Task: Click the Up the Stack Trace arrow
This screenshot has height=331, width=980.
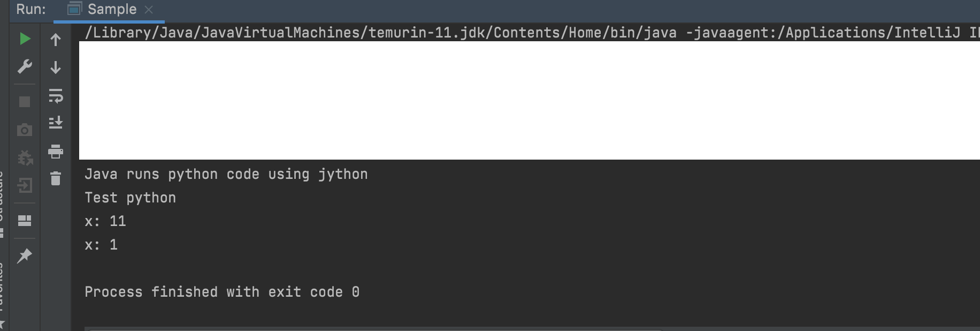Action: (56, 40)
